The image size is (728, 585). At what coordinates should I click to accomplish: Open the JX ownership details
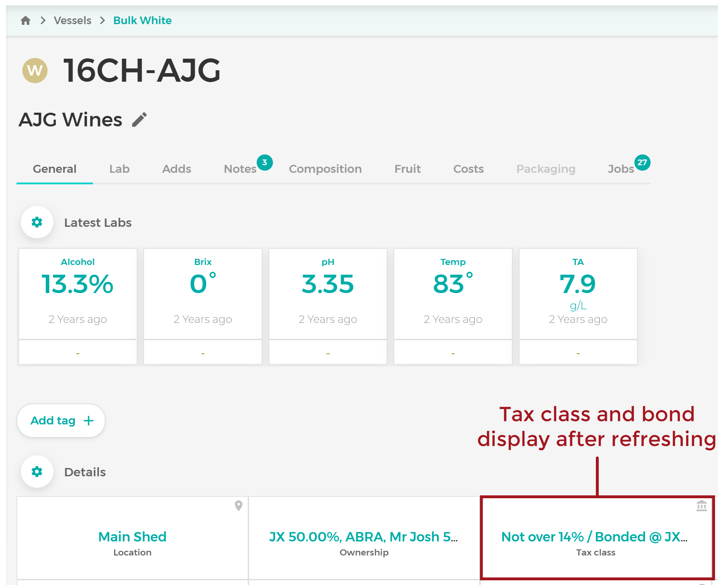pyautogui.click(x=364, y=537)
